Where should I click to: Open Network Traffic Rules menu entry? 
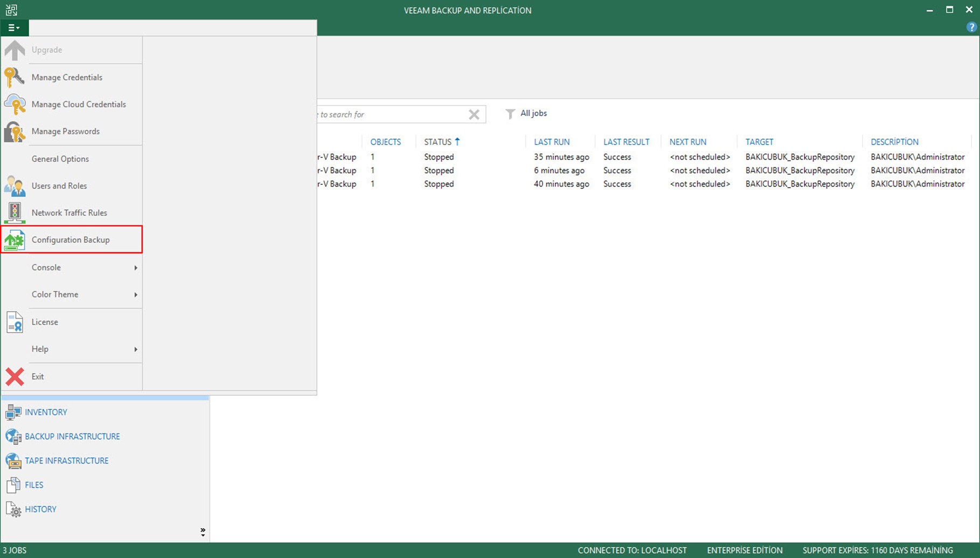point(72,212)
